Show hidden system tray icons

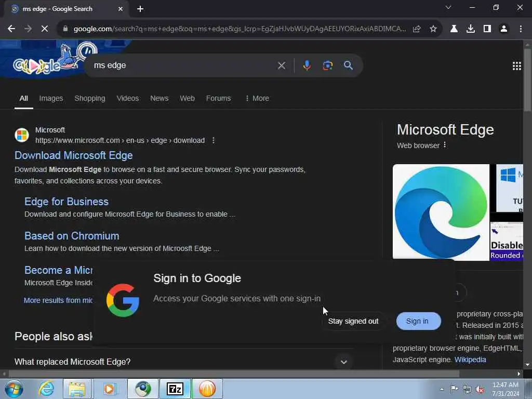(442, 389)
